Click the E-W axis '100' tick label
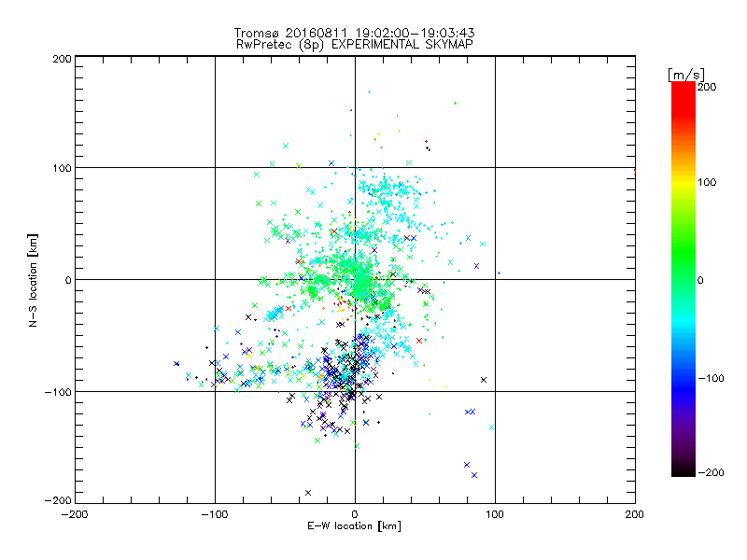747x560 pixels. click(495, 514)
